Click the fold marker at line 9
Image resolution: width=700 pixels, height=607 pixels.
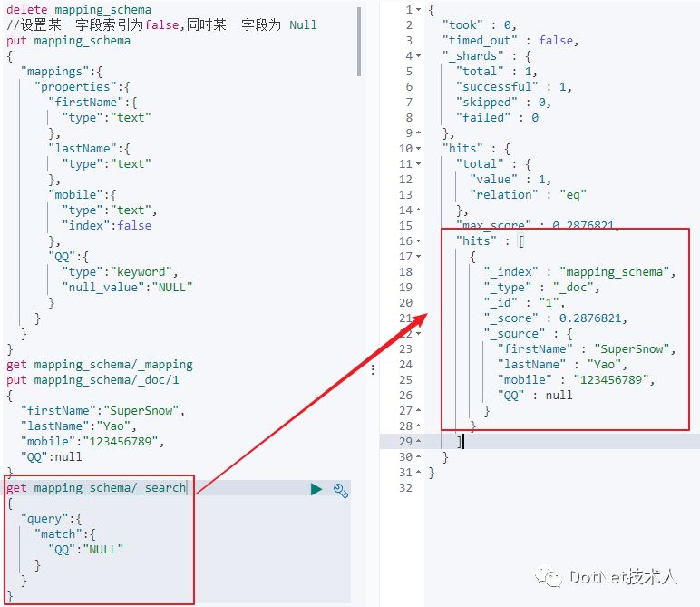tap(417, 133)
